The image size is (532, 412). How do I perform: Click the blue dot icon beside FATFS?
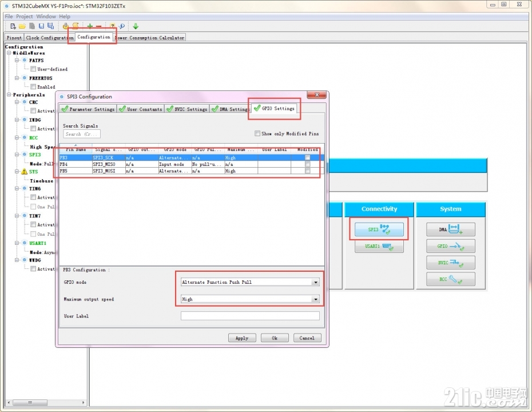coord(25,60)
